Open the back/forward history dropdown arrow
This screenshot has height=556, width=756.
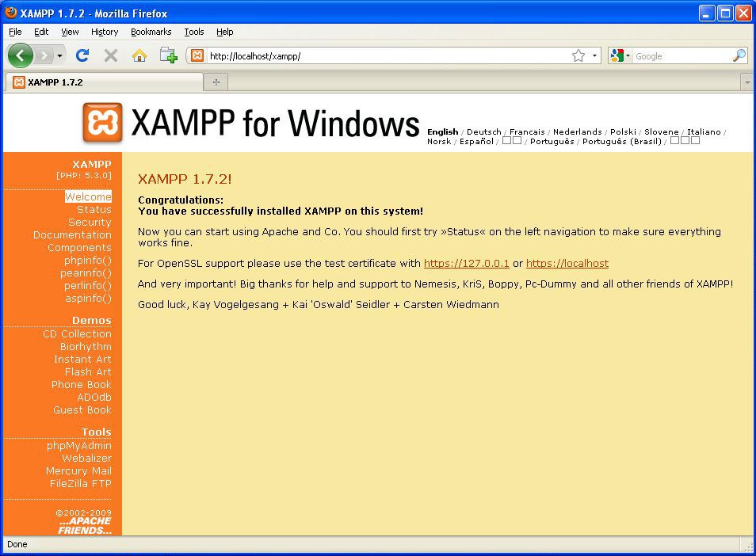coord(59,56)
